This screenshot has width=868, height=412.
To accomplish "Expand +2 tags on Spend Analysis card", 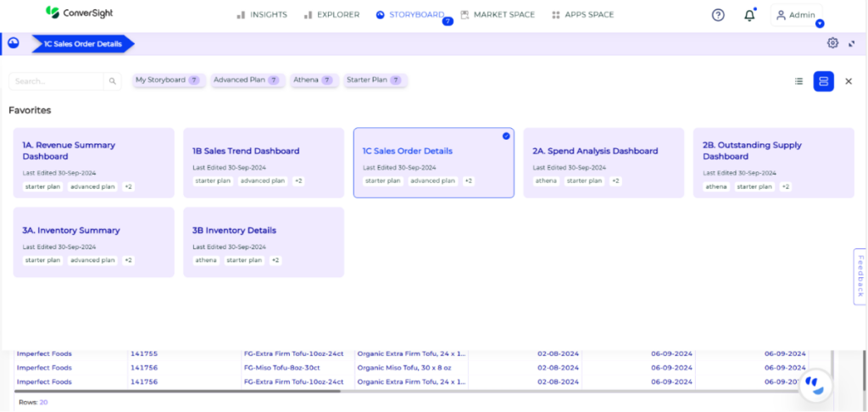I will [615, 181].
